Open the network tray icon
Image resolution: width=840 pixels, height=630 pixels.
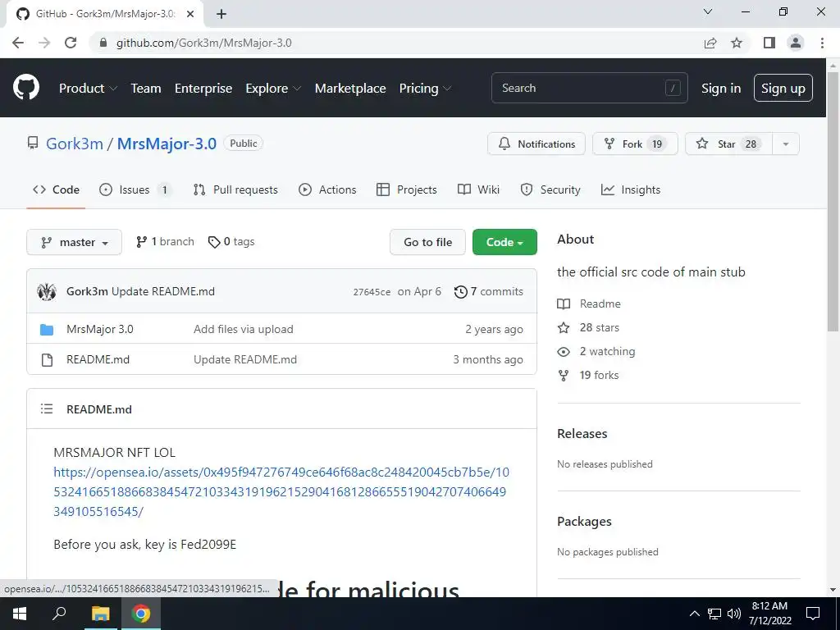point(714,614)
